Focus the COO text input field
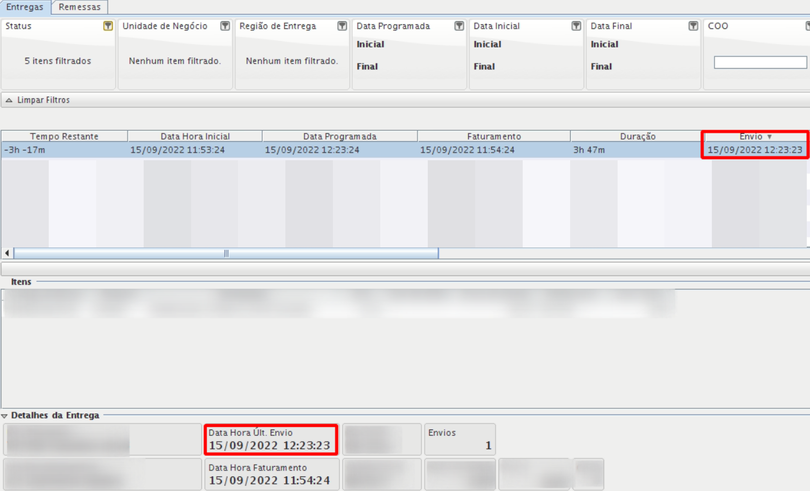810x491 pixels. click(x=759, y=63)
